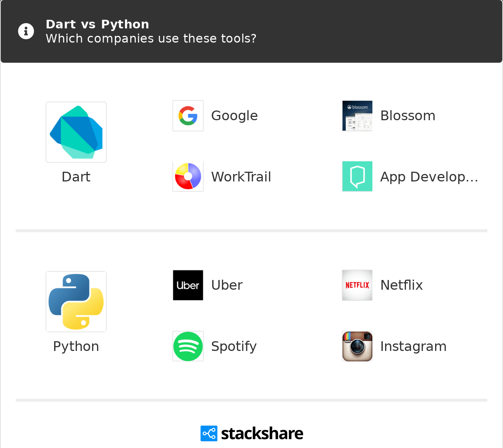This screenshot has height=448, width=503.
Task: Click the stackshare logo at bottom
Action: click(x=252, y=433)
